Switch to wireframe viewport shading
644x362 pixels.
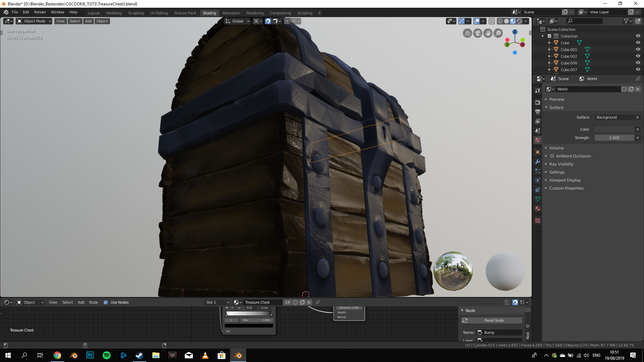[500, 21]
